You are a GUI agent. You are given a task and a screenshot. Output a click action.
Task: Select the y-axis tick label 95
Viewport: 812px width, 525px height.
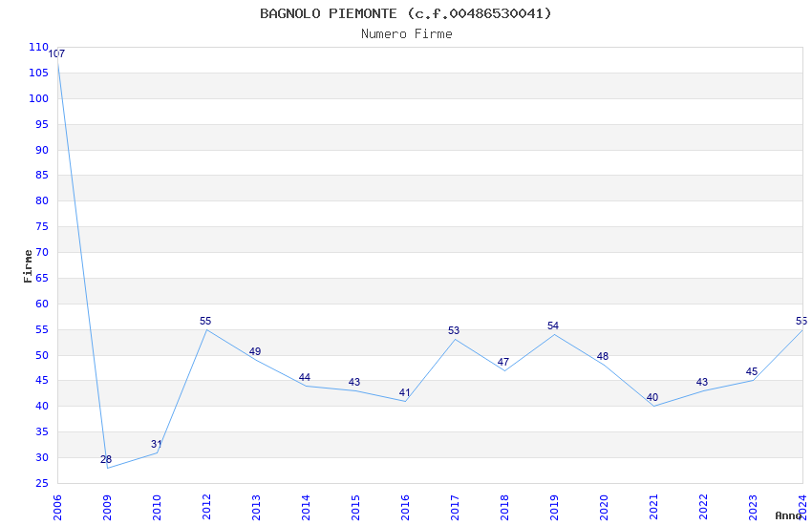tap(42, 124)
